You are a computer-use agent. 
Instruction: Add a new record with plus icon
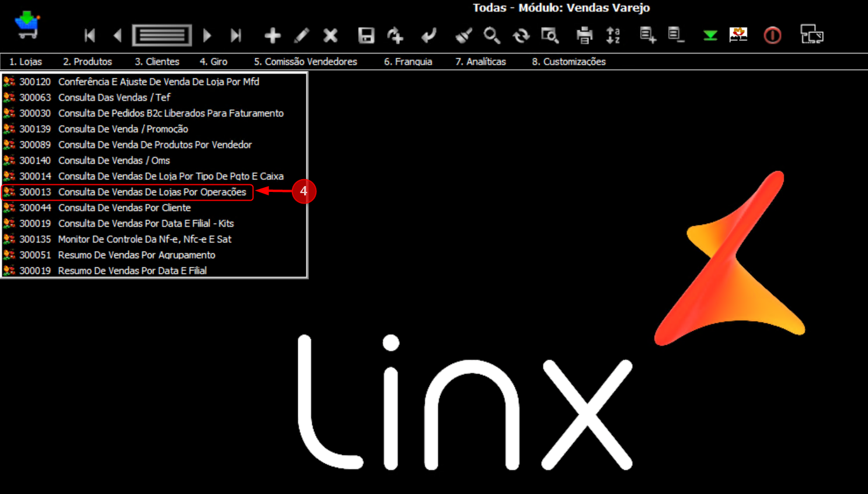[272, 36]
